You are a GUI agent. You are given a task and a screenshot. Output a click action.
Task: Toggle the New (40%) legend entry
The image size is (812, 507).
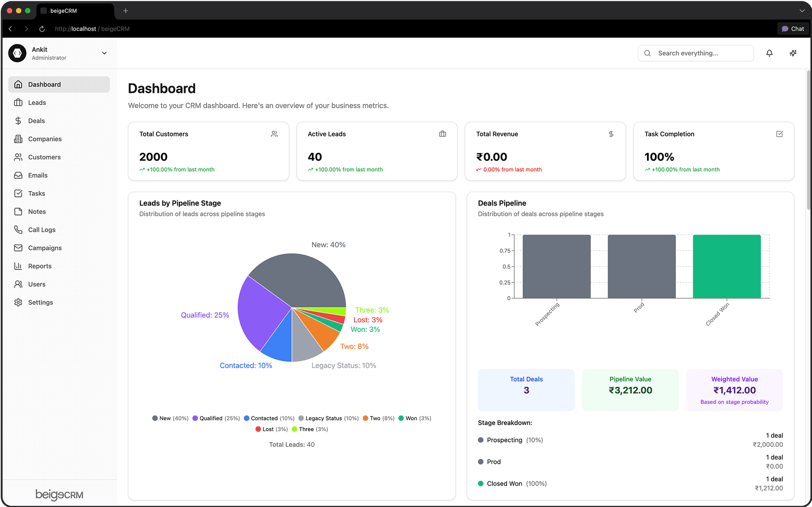[170, 418]
